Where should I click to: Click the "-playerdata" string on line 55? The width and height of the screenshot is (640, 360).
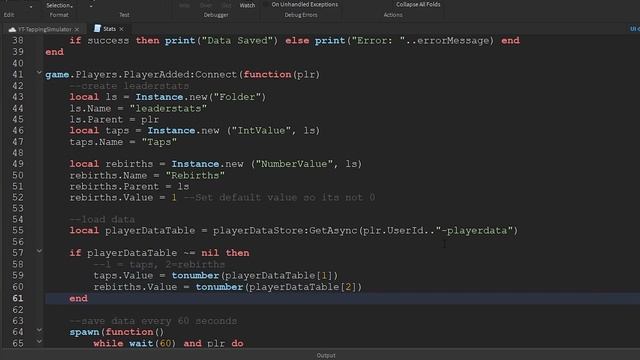(474, 231)
